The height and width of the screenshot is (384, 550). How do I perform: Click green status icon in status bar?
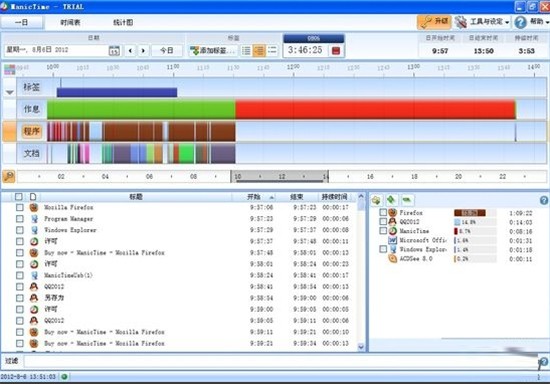(64, 377)
